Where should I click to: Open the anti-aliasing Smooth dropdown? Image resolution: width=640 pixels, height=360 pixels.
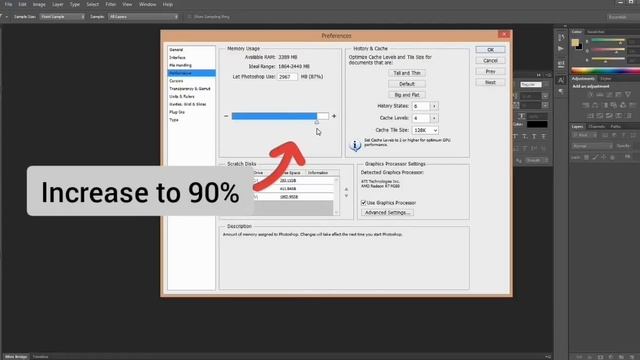tap(536, 160)
